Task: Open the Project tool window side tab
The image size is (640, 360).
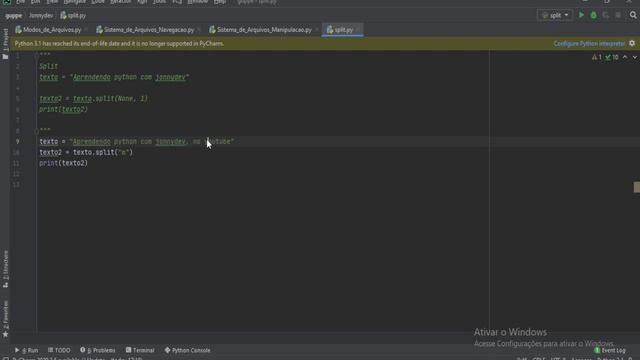Action: pyautogui.click(x=5, y=44)
